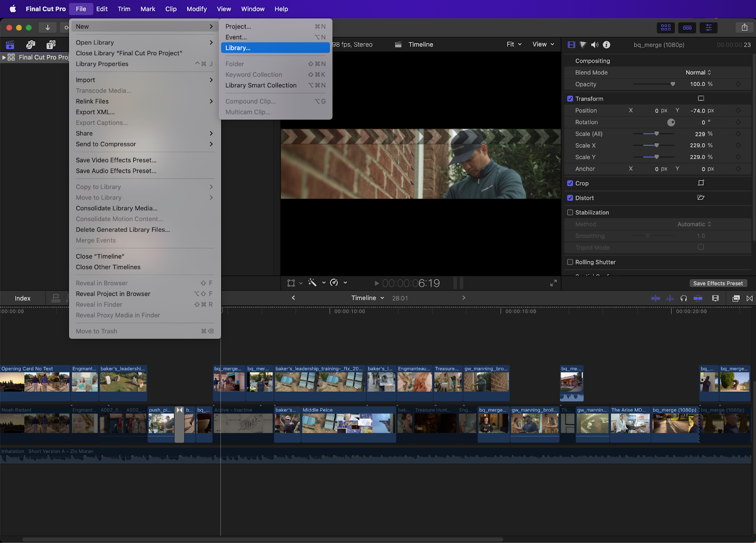Uncheck the Distort checkbox
The width and height of the screenshot is (756, 543).
click(570, 198)
